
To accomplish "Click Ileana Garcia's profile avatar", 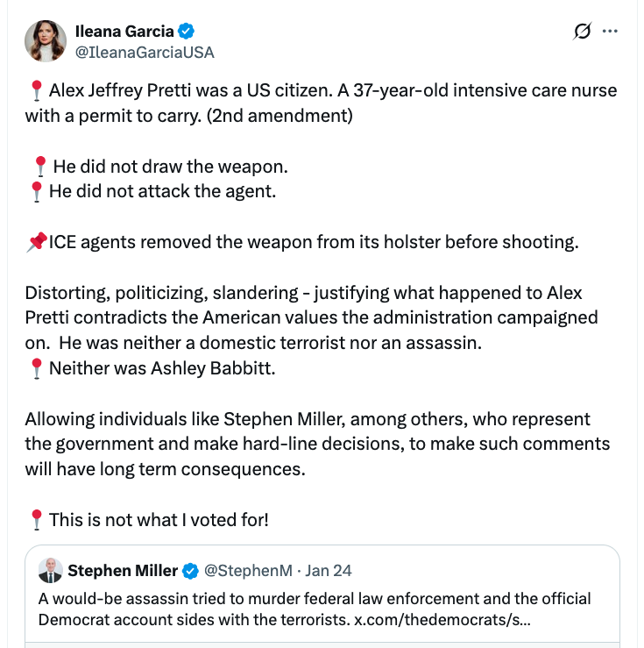I will (x=46, y=41).
